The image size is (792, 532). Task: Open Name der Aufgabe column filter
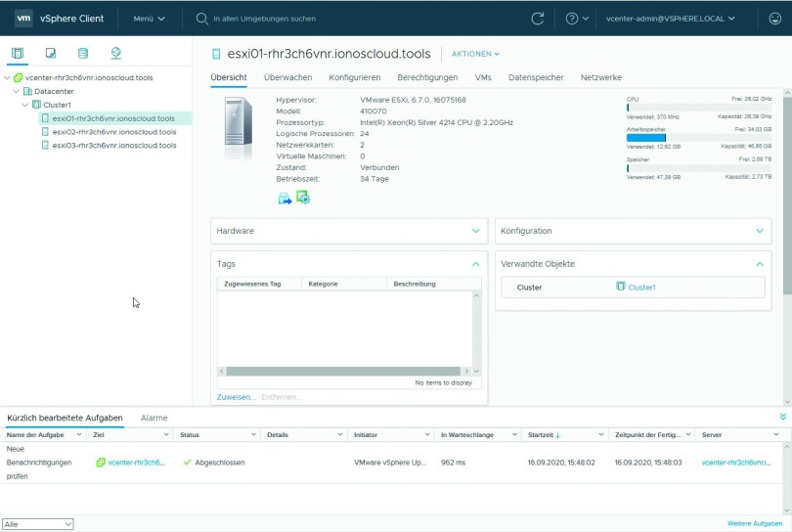pyautogui.click(x=79, y=434)
